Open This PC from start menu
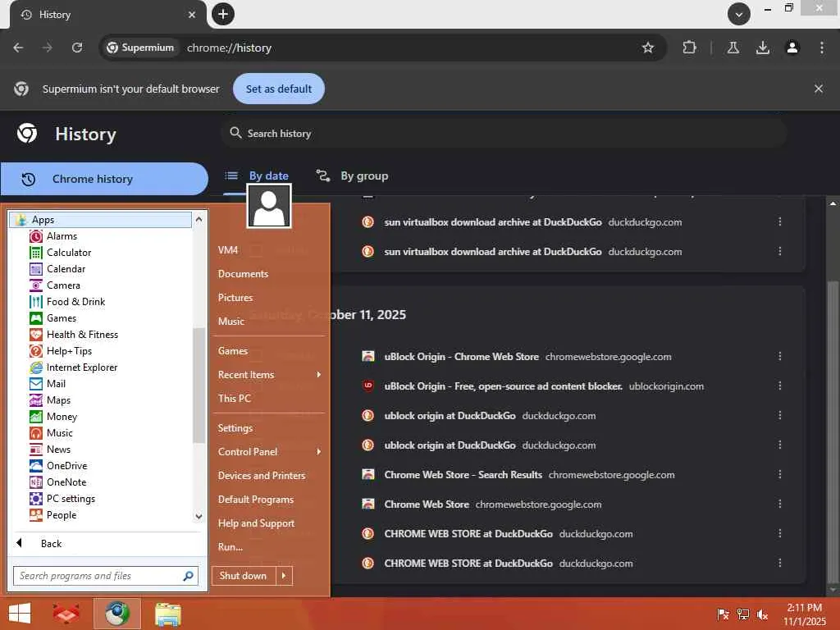 234,398
